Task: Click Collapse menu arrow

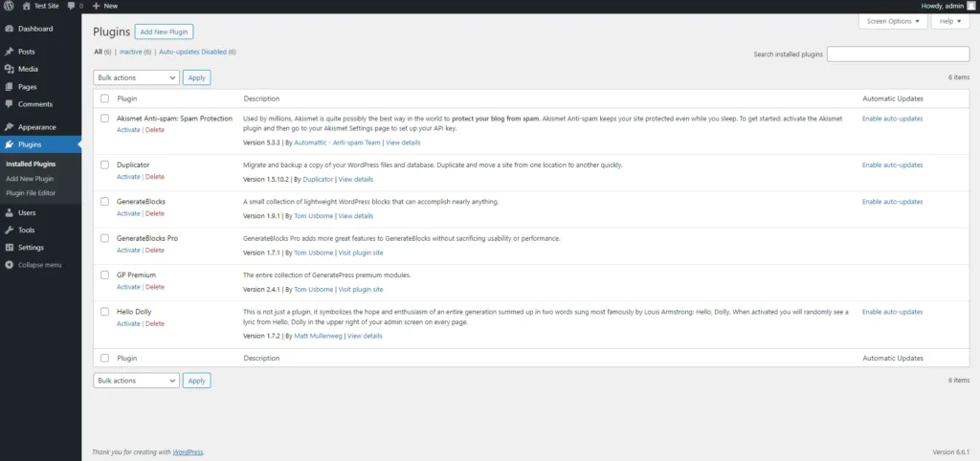Action: point(9,265)
